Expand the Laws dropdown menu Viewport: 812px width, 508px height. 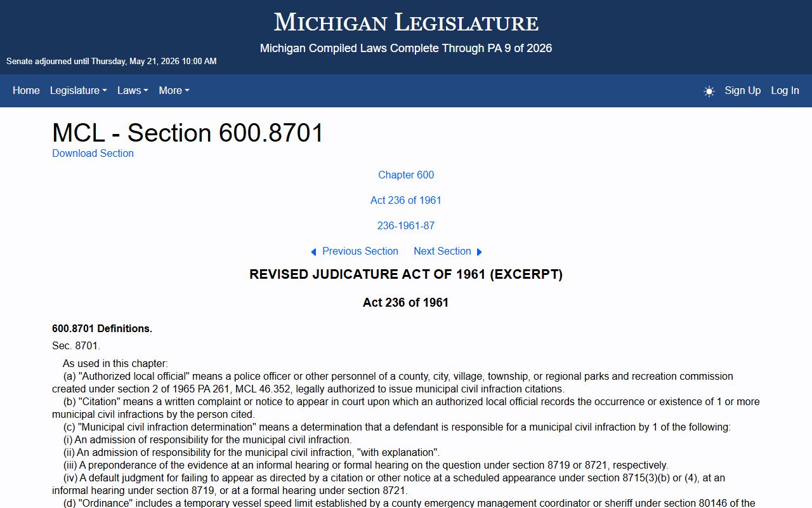pyautogui.click(x=133, y=90)
